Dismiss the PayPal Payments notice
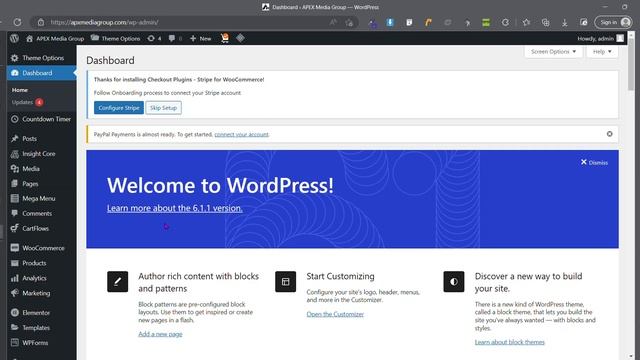 [609, 134]
